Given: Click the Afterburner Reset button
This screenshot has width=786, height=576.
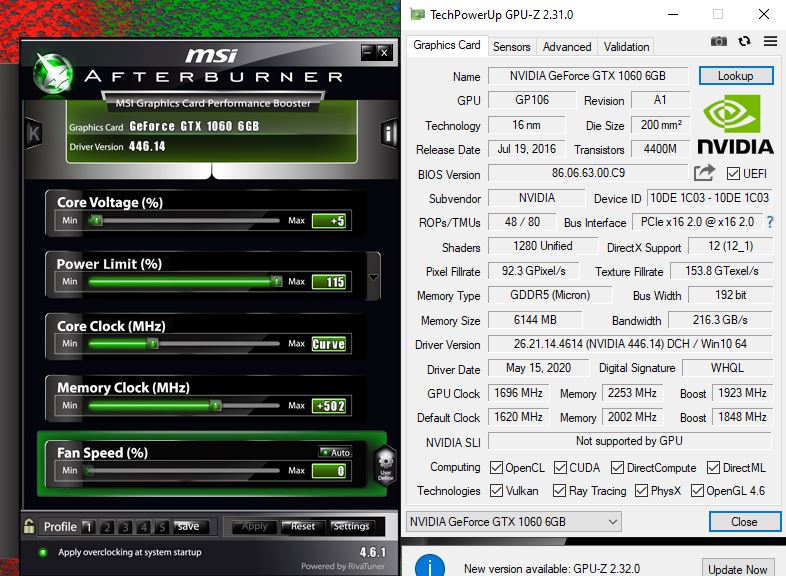Looking at the screenshot, I should pyautogui.click(x=302, y=526).
